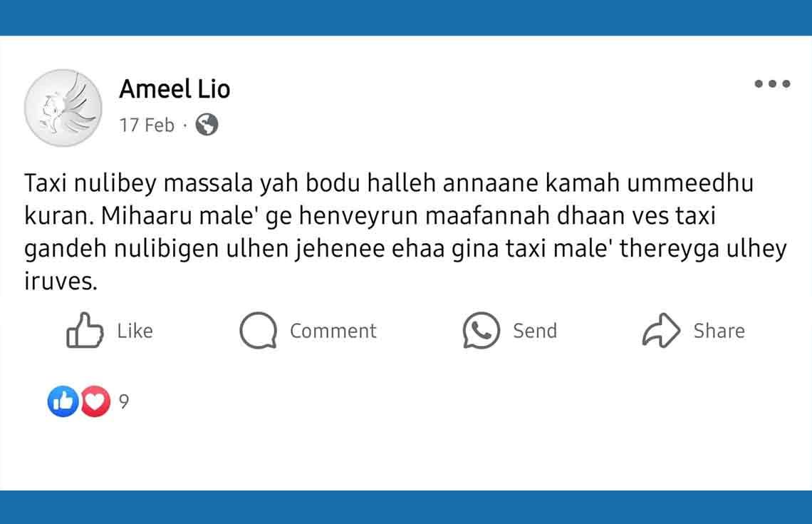Open the three-dot post options menu
This screenshot has width=812, height=524.
coord(772,84)
